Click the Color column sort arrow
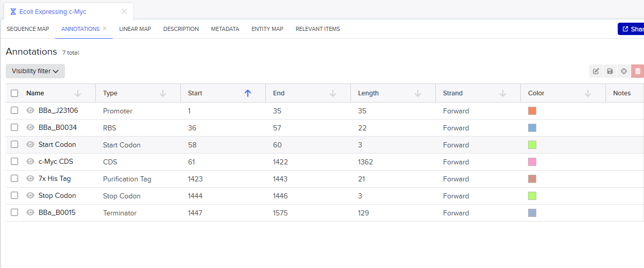 pyautogui.click(x=588, y=93)
